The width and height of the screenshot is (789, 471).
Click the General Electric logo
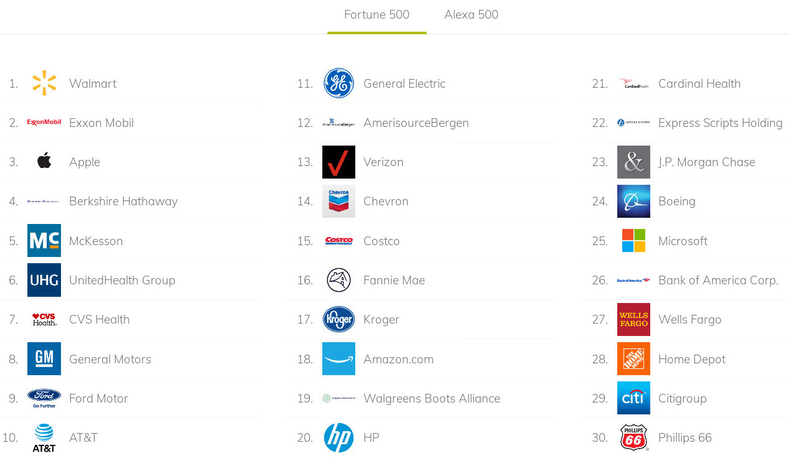(339, 83)
